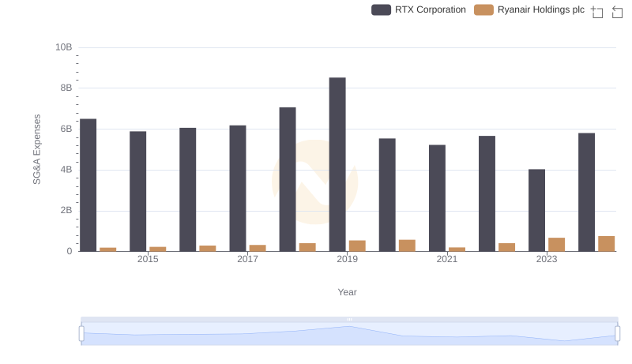
Task: Click the RTX bar for 2015
Action: pyautogui.click(x=137, y=191)
